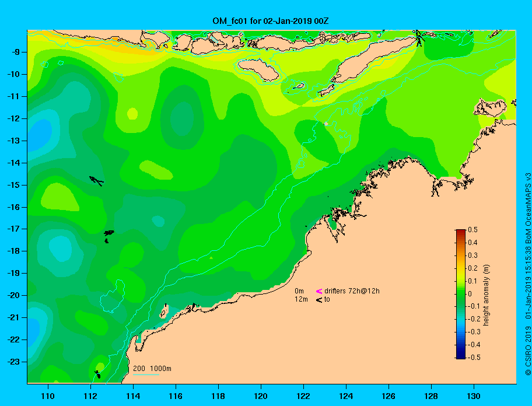The width and height of the screenshot is (532, 406).
Task: Click the 0.4 colorbar label
Action: [473, 243]
